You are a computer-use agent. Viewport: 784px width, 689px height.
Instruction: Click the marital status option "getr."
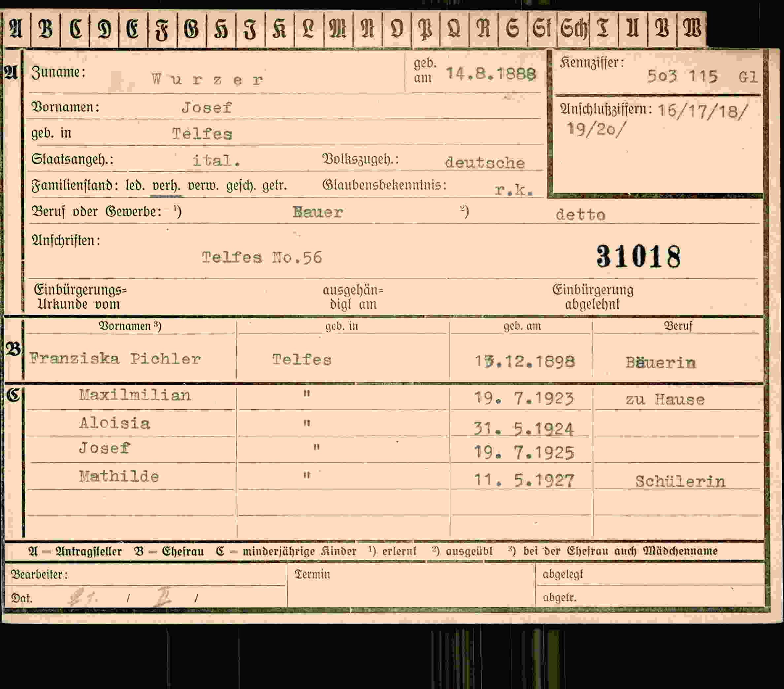coord(275,186)
